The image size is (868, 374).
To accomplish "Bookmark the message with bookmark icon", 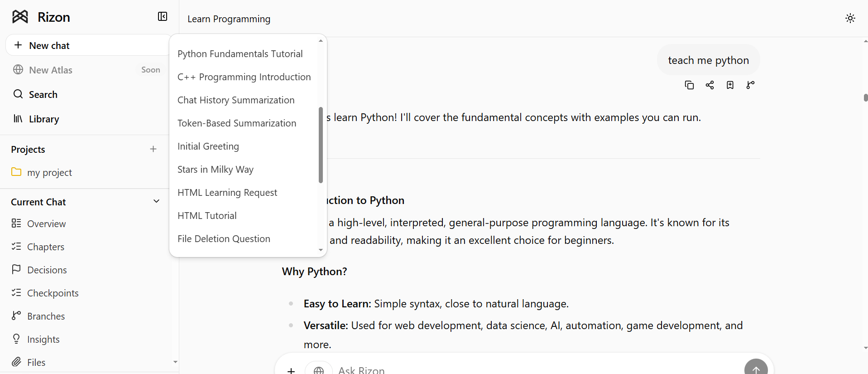I will point(730,85).
